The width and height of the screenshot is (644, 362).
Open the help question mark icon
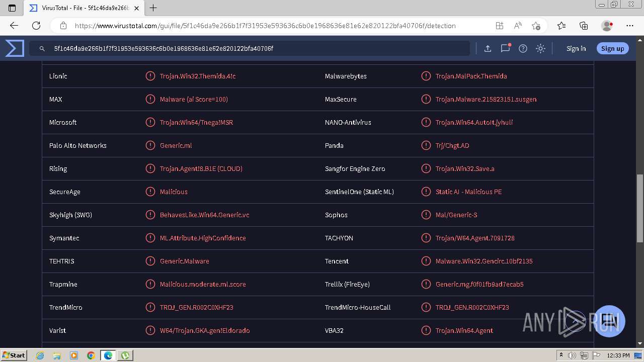523,48
